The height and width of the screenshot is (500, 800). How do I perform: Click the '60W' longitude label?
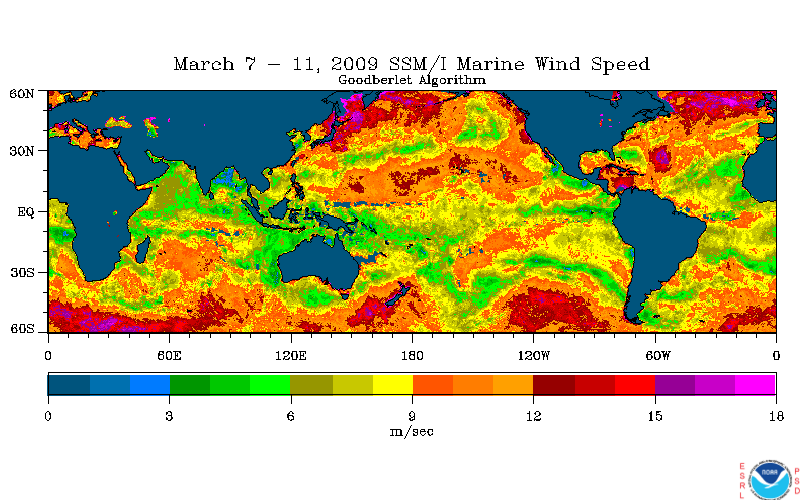click(x=658, y=356)
